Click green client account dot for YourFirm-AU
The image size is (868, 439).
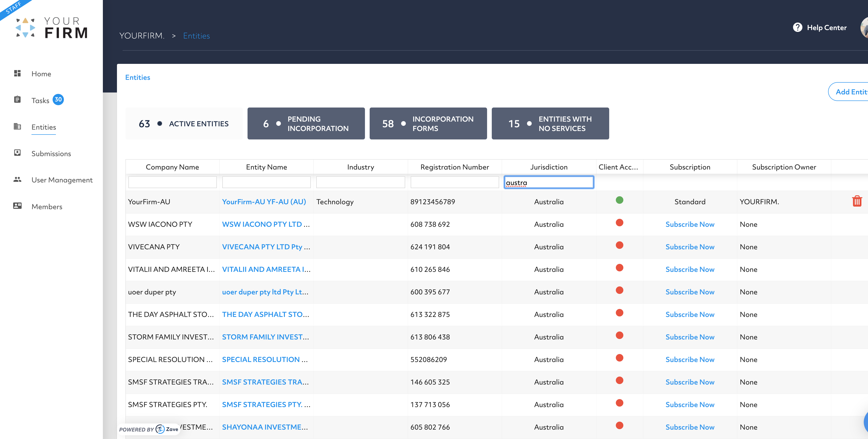(619, 200)
